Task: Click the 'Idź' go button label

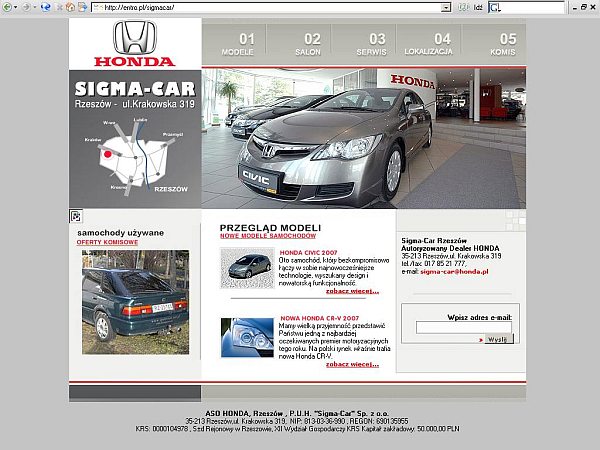Action: click(478, 7)
